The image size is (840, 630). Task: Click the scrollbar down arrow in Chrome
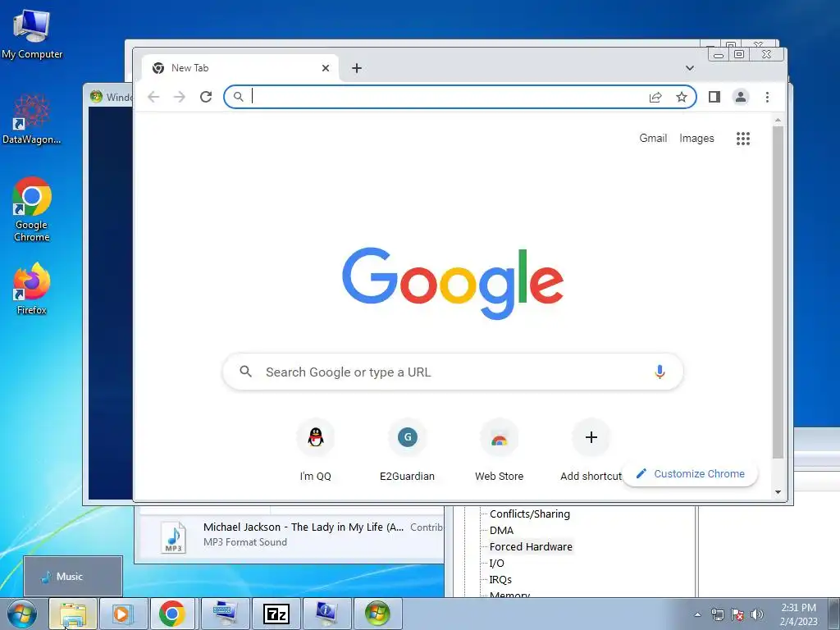(778, 492)
